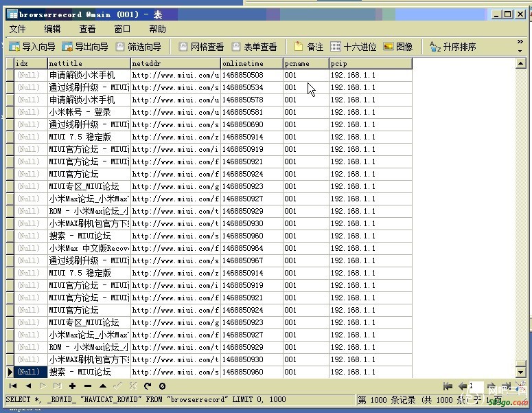Delete the current record with minus
The image size is (532, 413).
(88, 386)
